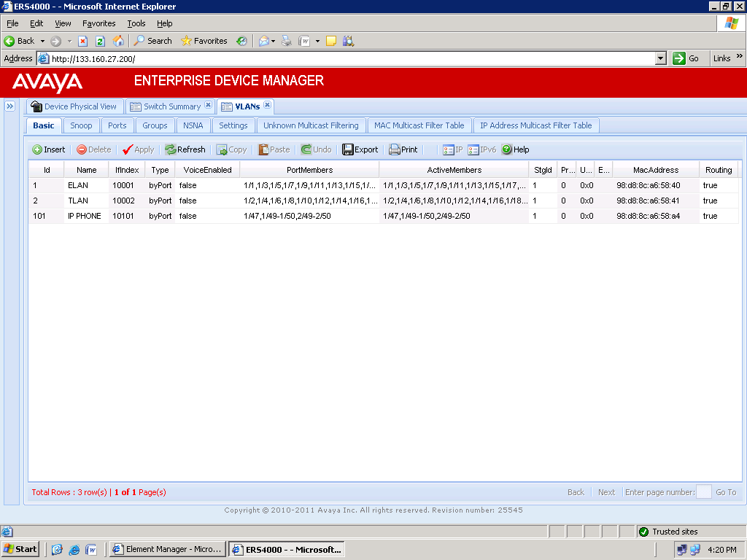Click the Back pagination button
Screen dimensions: 747x560
tap(576, 492)
